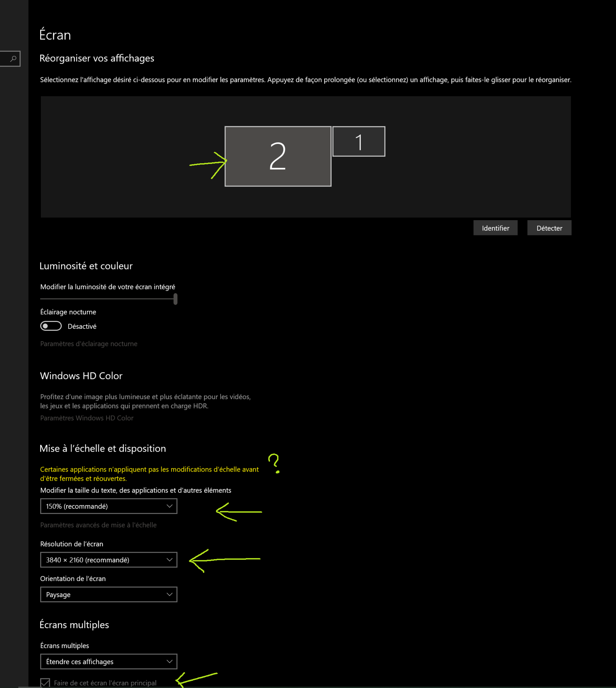Select display 2 in the arrangement

pos(278,157)
